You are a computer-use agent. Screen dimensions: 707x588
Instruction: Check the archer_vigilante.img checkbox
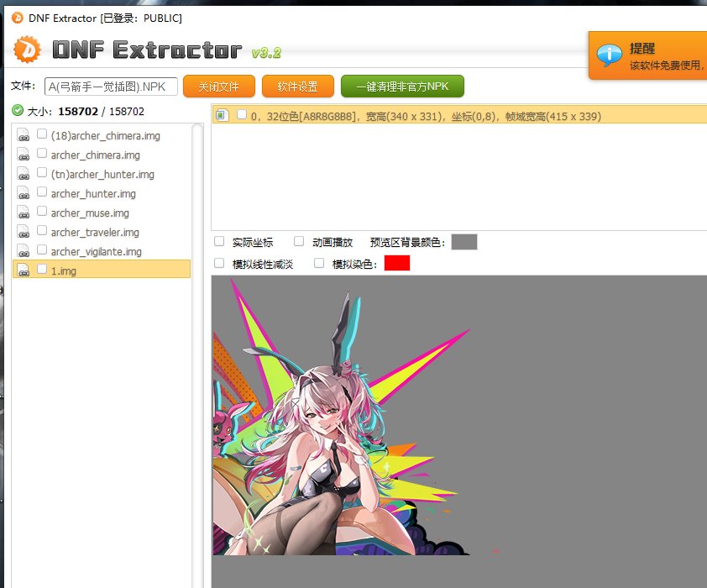point(42,250)
